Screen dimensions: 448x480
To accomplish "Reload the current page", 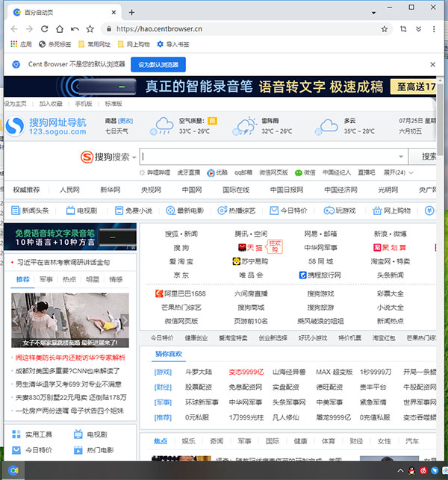I will tap(44, 29).
